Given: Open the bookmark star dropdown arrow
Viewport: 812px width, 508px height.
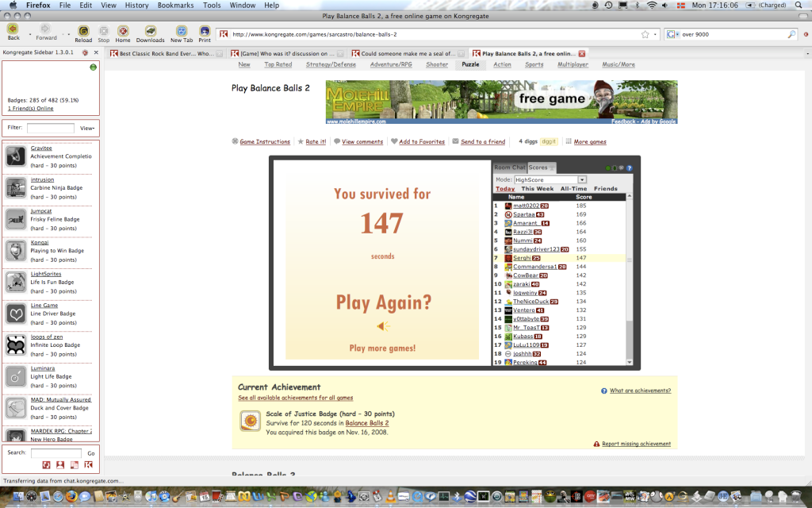Looking at the screenshot, I should point(655,34).
